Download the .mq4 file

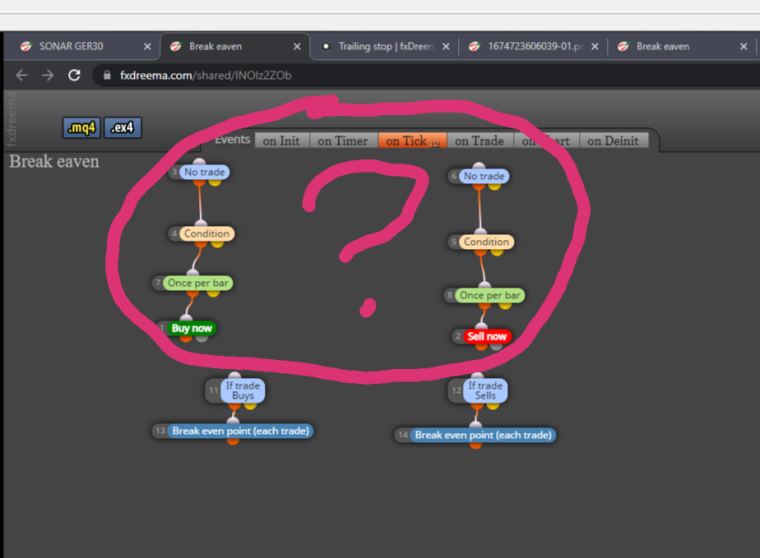[x=81, y=128]
